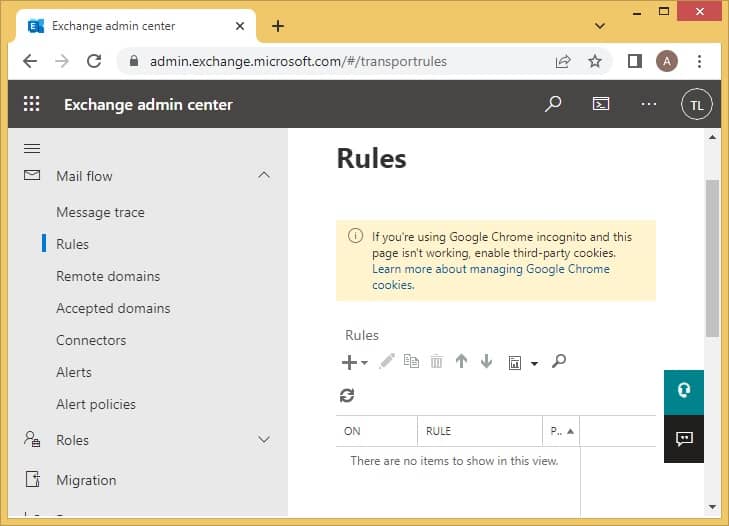Click the scrollbar down arrow
The image size is (729, 526).
pos(712,506)
